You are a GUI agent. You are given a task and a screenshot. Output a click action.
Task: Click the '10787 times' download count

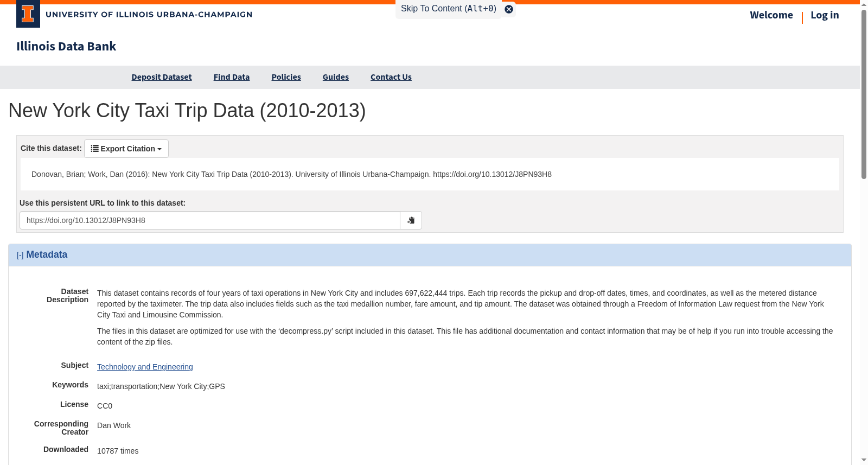118,451
